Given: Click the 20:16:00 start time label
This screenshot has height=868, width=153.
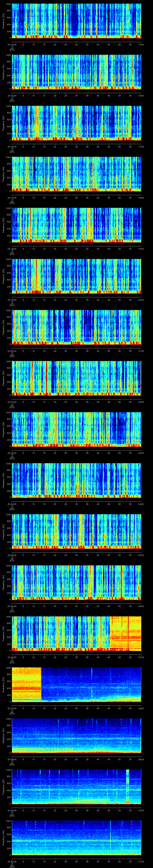Looking at the screenshot, I should coord(12,146).
